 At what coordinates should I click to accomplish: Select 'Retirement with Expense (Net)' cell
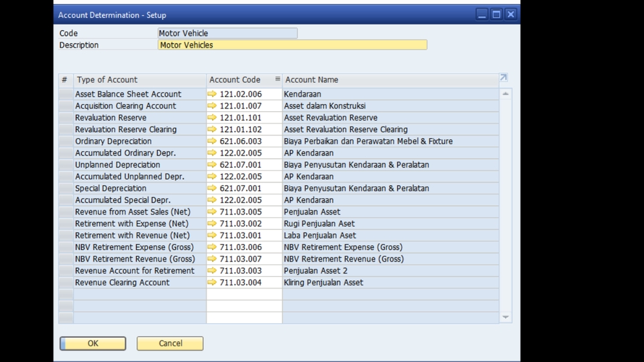click(x=140, y=224)
